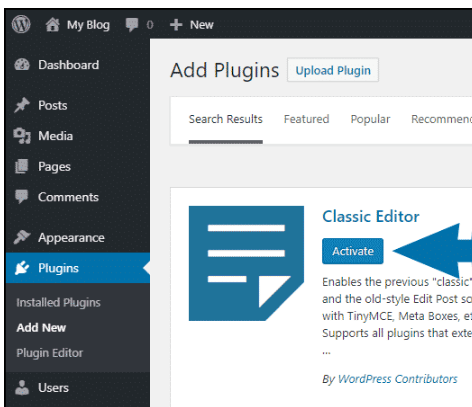Select Add New under Plugins
The image size is (472, 407).
point(41,328)
